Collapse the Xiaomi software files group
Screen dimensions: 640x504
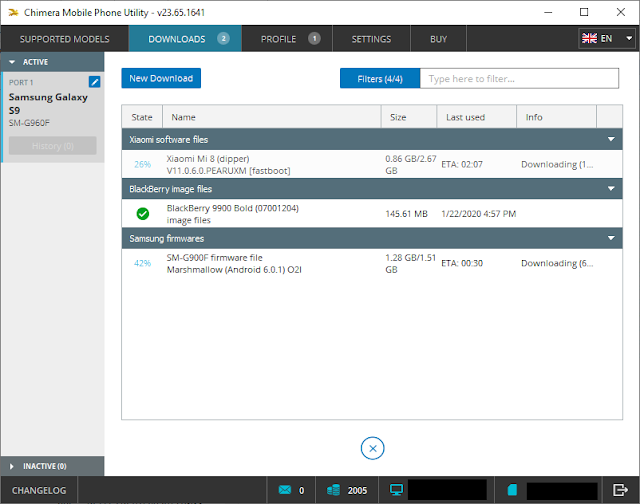point(611,139)
